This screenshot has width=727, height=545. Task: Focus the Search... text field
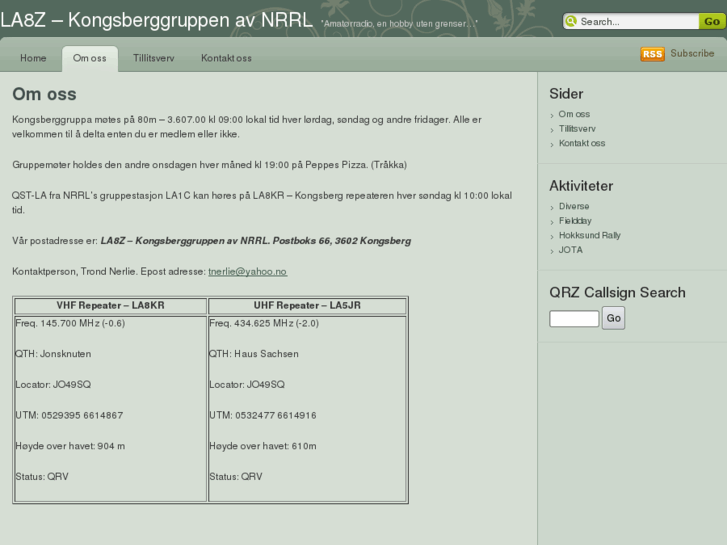639,22
